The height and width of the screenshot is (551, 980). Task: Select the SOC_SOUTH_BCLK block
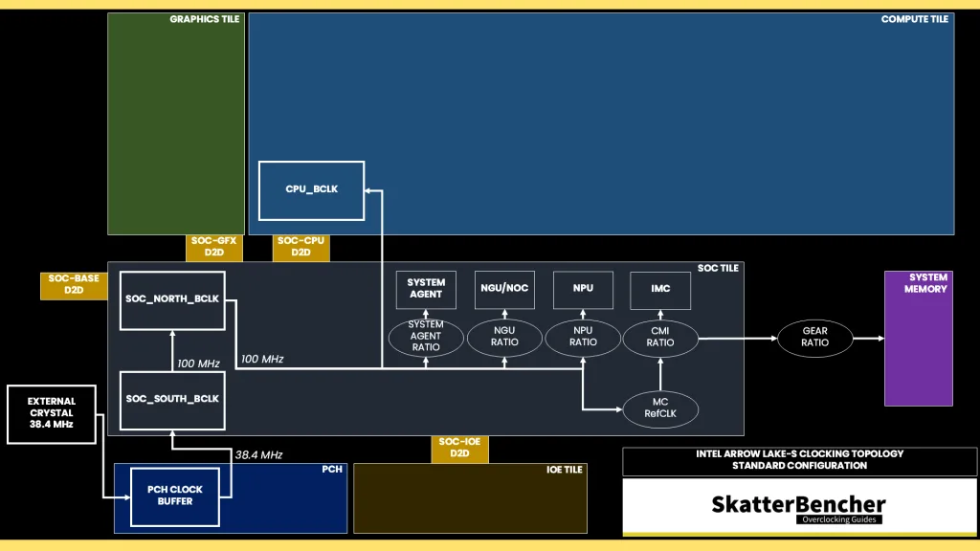171,400
